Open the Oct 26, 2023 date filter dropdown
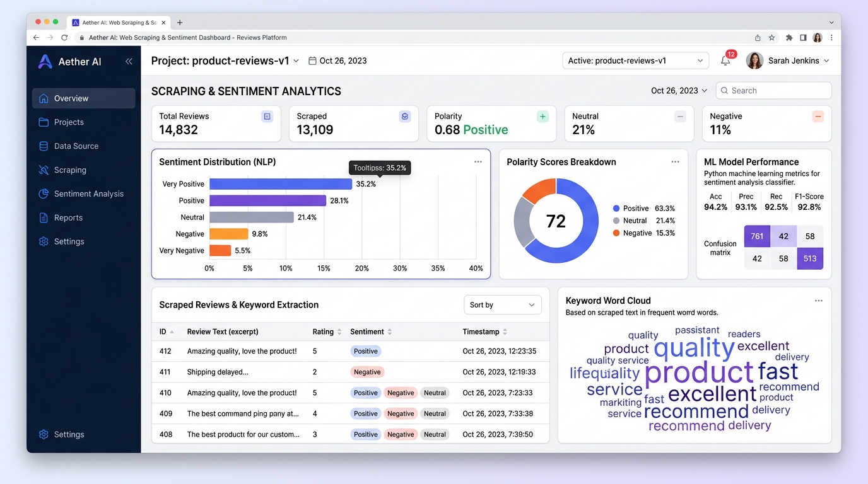868x484 pixels. [679, 91]
